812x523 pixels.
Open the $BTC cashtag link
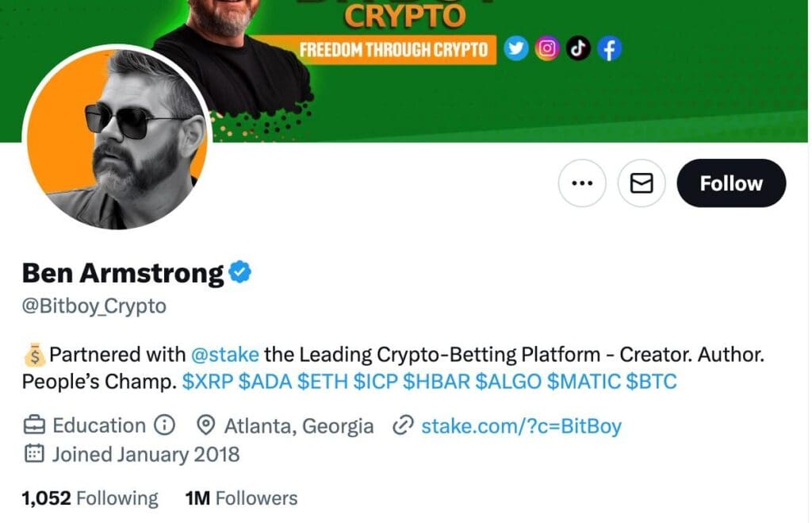pos(651,382)
